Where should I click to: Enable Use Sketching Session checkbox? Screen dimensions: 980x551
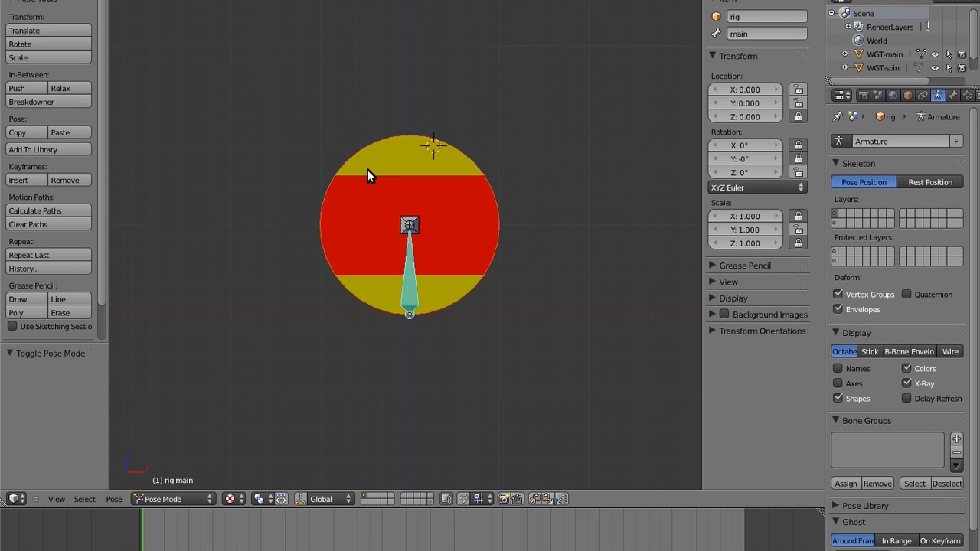(12, 327)
